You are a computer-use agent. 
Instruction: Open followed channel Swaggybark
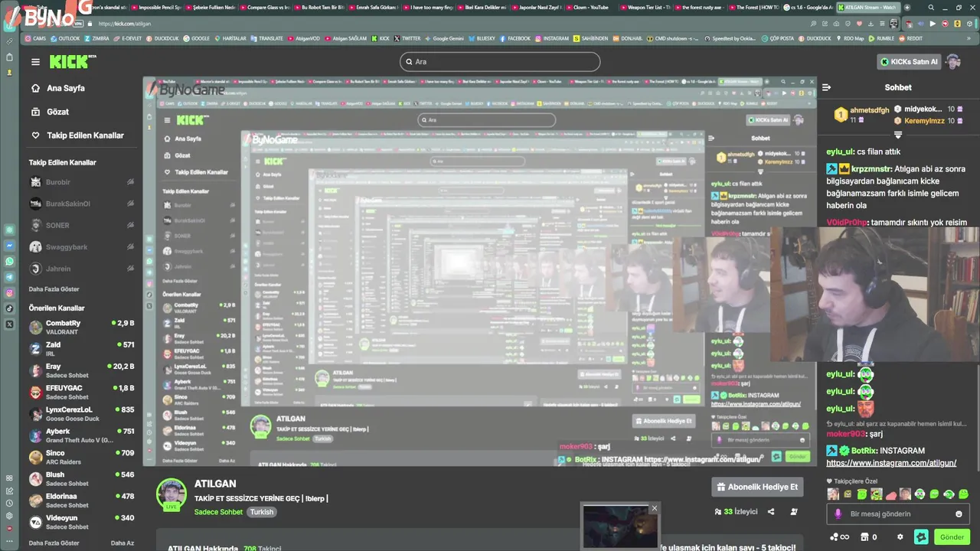[x=81, y=247]
